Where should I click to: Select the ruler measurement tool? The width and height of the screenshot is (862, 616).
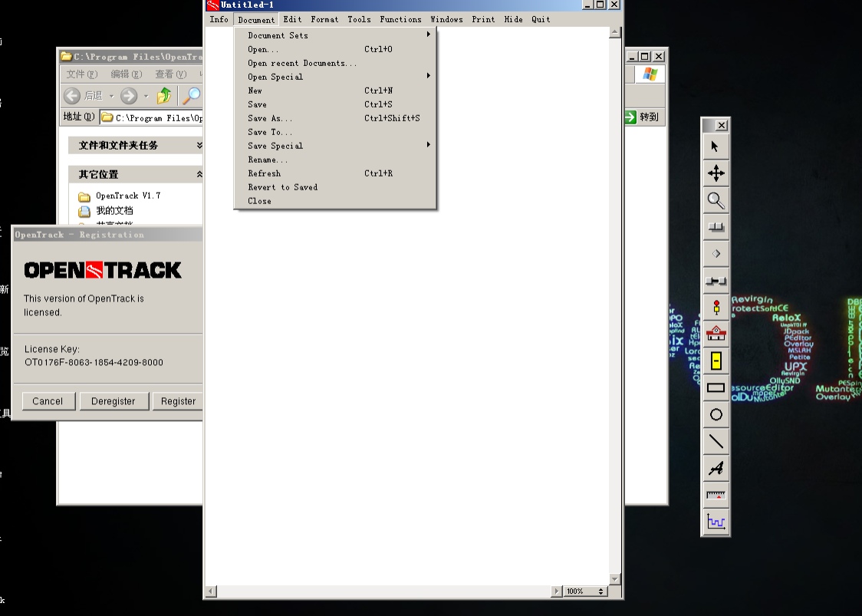click(716, 495)
